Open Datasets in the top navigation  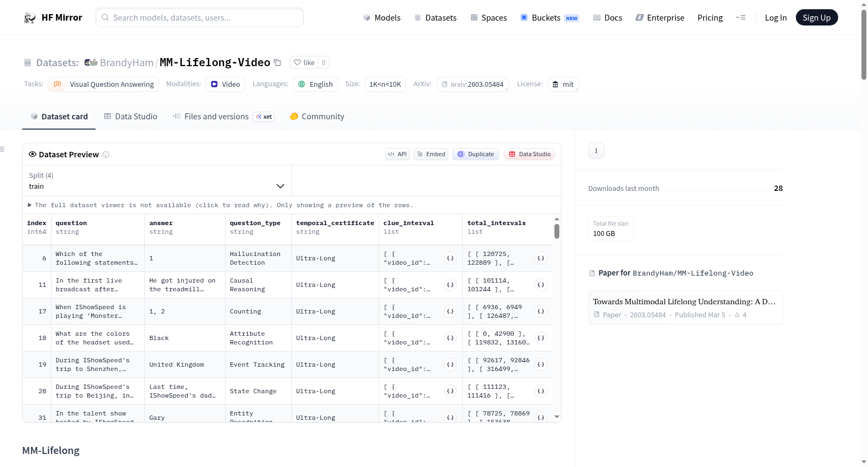[436, 18]
